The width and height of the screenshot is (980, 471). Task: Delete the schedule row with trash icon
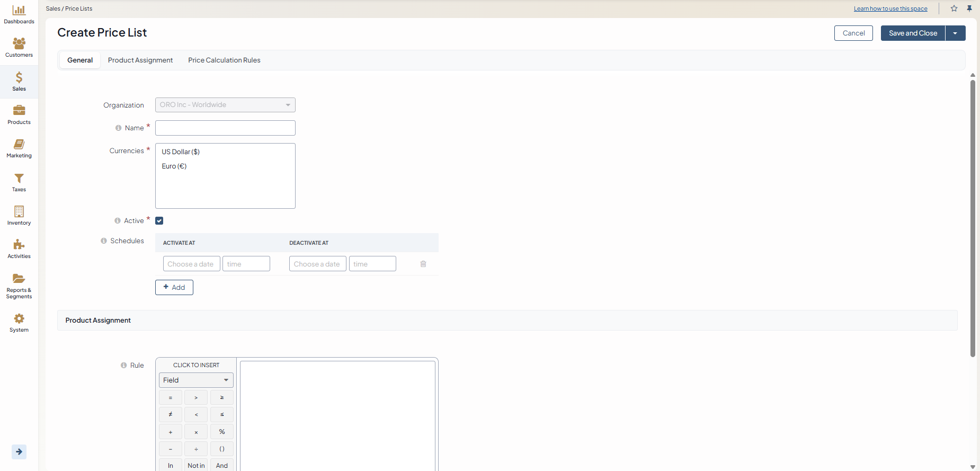tap(423, 264)
